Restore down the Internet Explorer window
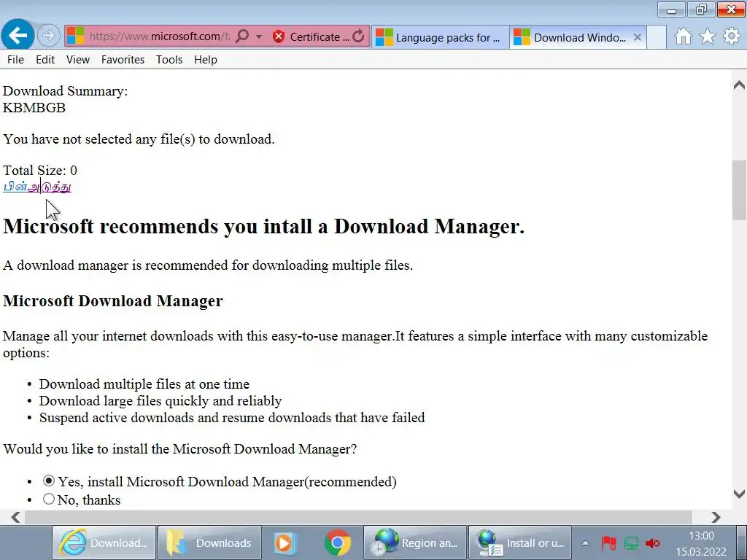This screenshot has height=560, width=747. pos(701,9)
